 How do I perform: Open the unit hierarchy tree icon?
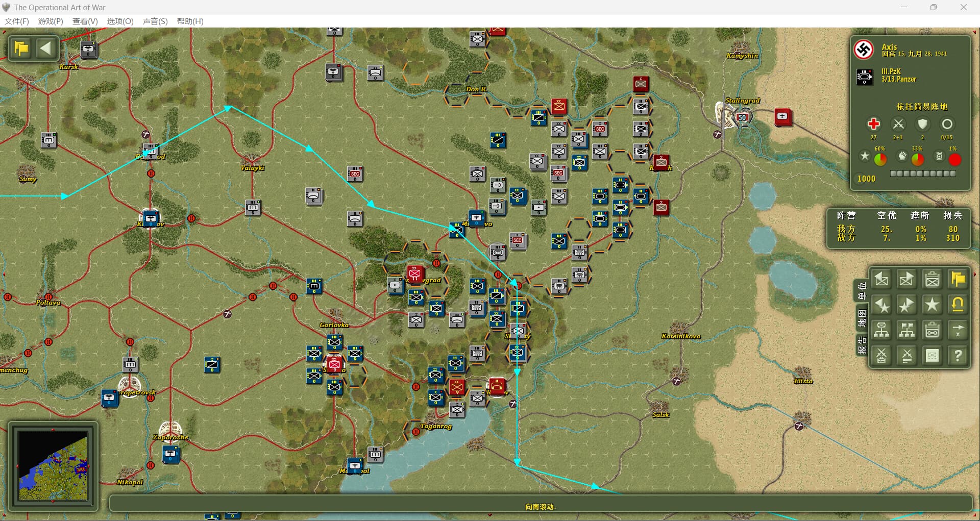point(881,331)
